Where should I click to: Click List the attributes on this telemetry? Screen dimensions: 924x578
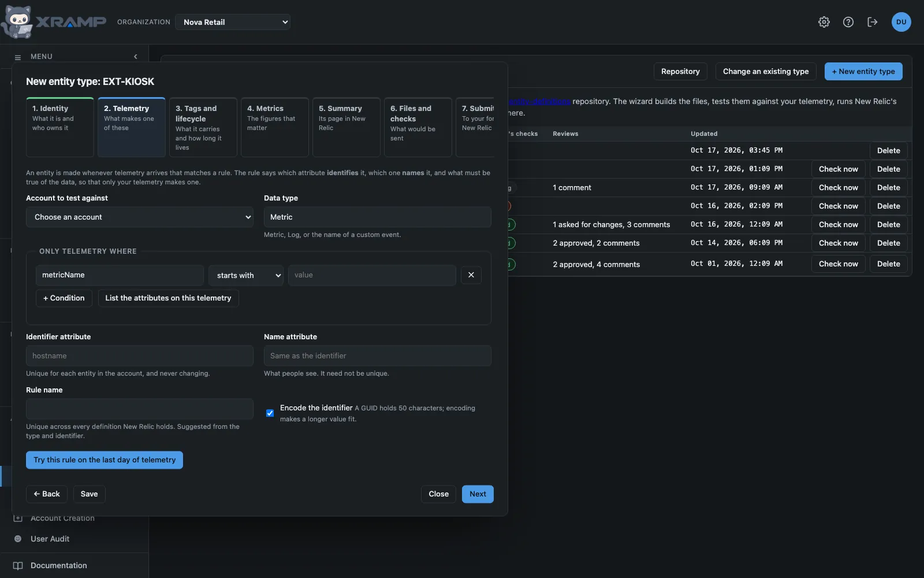tap(168, 298)
